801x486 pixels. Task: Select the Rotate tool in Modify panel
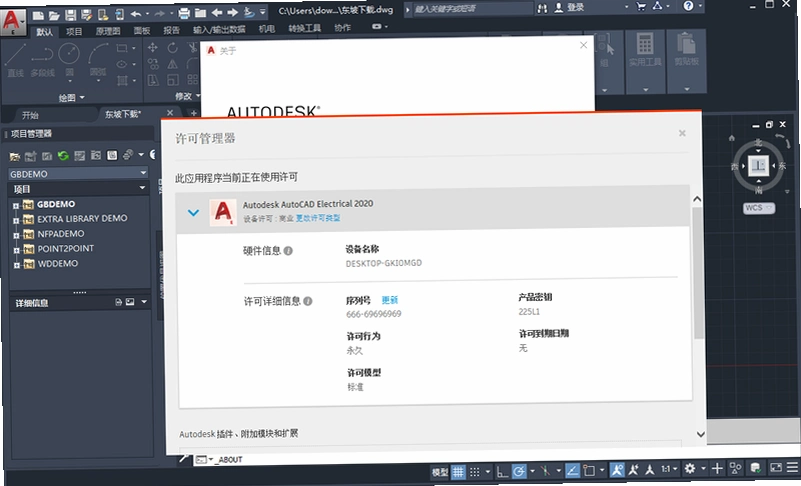tap(173, 48)
